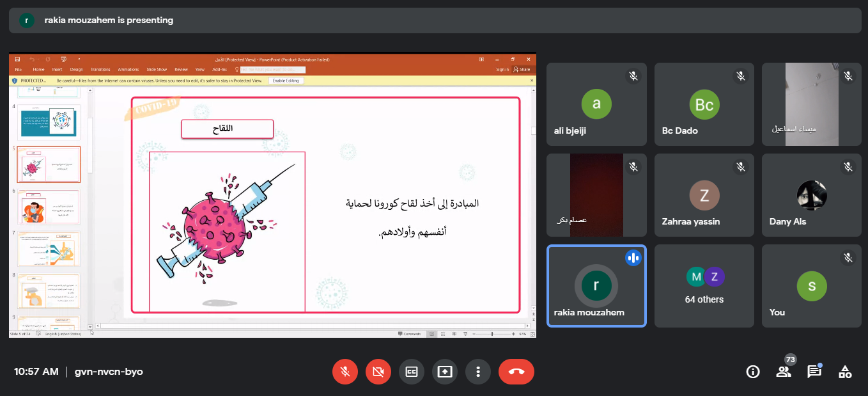Open the Slide Show ribbon tab
Screen dimensions: 868x396
pyautogui.click(x=157, y=69)
